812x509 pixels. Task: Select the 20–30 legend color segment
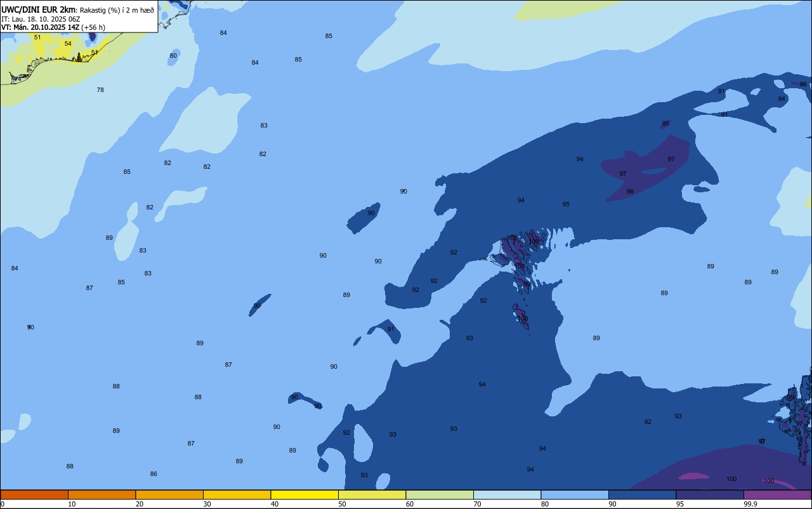169,494
